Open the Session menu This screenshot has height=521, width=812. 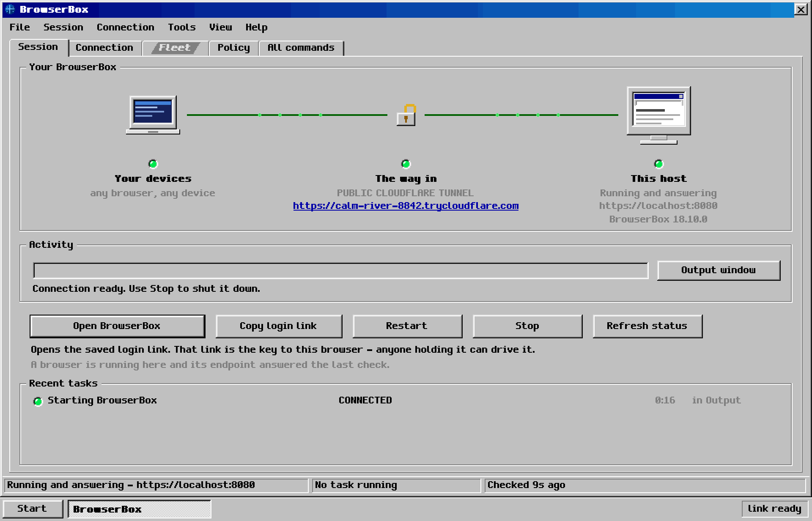coord(63,27)
